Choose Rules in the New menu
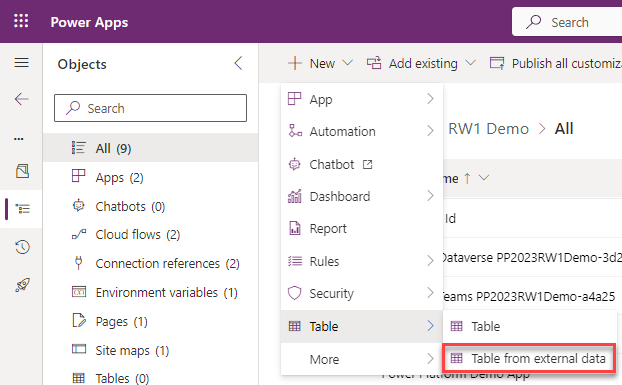This screenshot has height=385, width=622. click(x=361, y=261)
